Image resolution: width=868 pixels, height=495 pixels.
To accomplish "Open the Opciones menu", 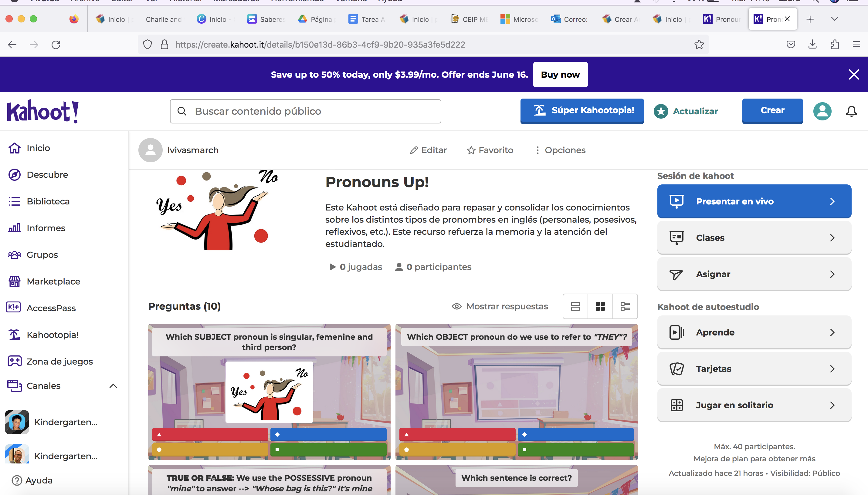I will click(x=561, y=150).
